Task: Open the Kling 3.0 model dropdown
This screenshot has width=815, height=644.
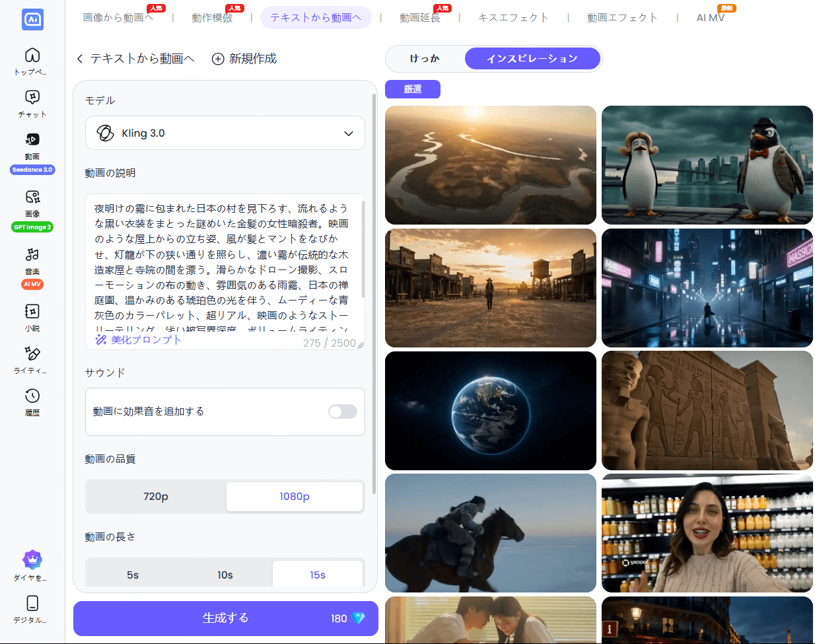Action: (225, 133)
